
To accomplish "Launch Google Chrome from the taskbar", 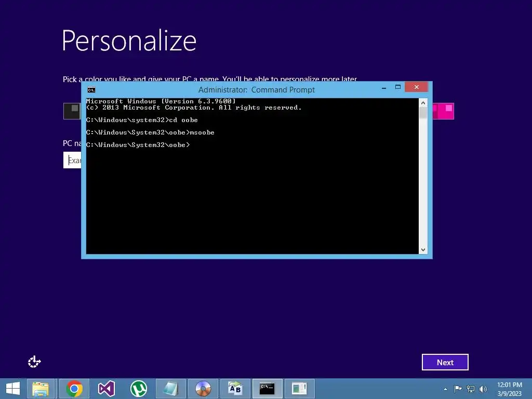I will click(74, 389).
